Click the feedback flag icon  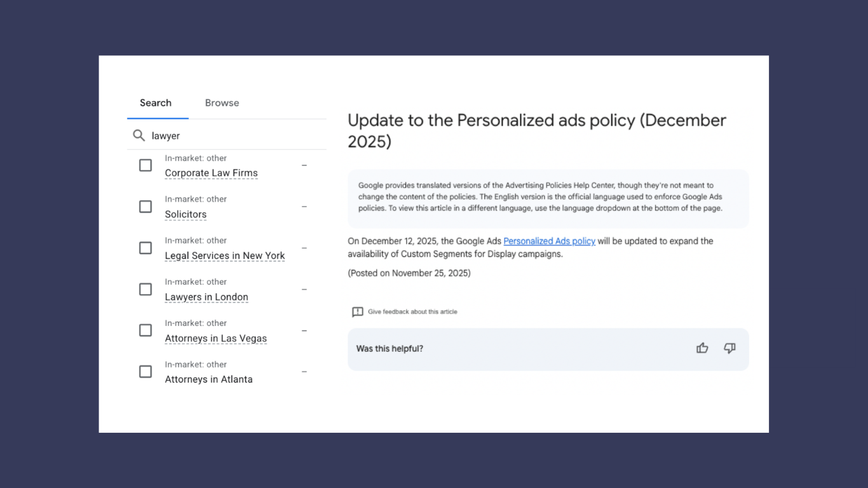click(358, 312)
